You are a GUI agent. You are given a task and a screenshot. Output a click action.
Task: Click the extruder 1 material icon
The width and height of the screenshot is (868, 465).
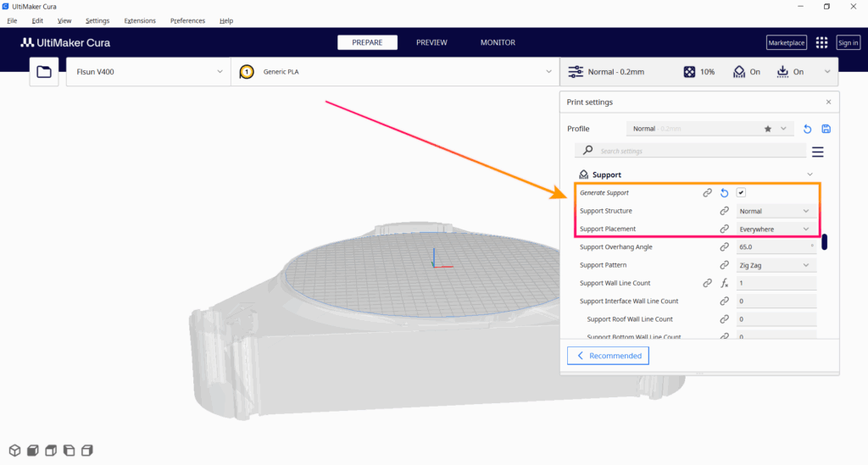coord(247,72)
